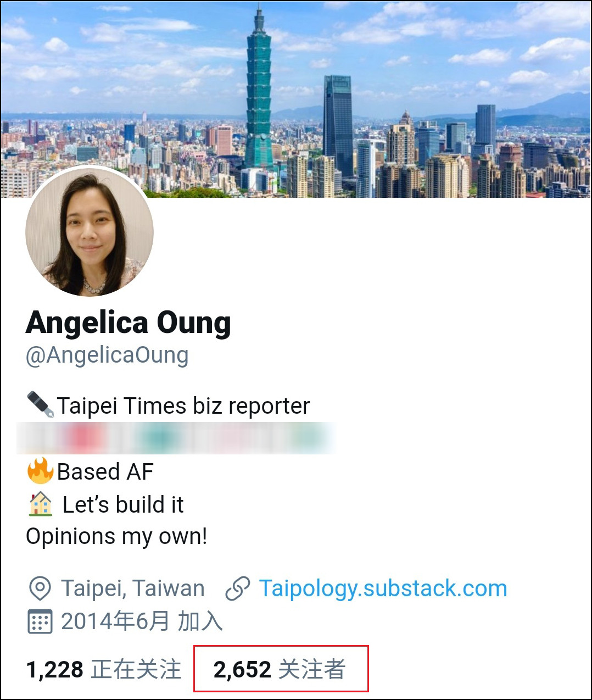
Task: Click the house emoji icon
Action: pyautogui.click(x=41, y=504)
